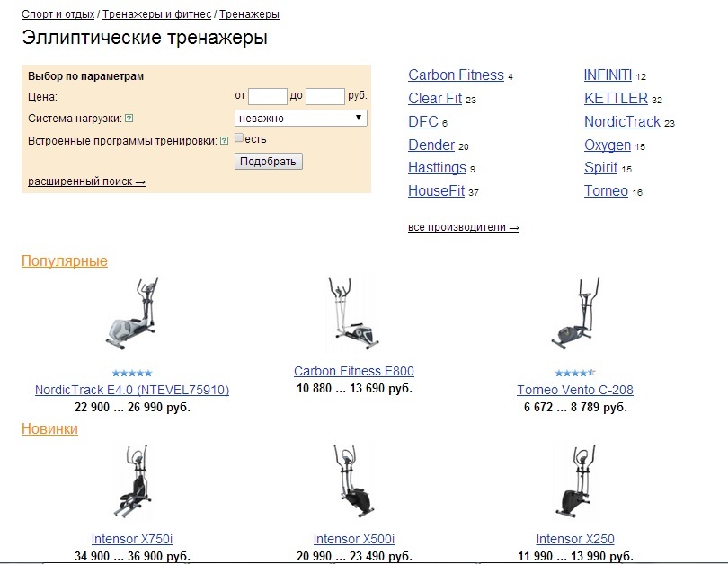Open Torneo brand link
Viewport: 728px width, 564px height.
click(606, 190)
